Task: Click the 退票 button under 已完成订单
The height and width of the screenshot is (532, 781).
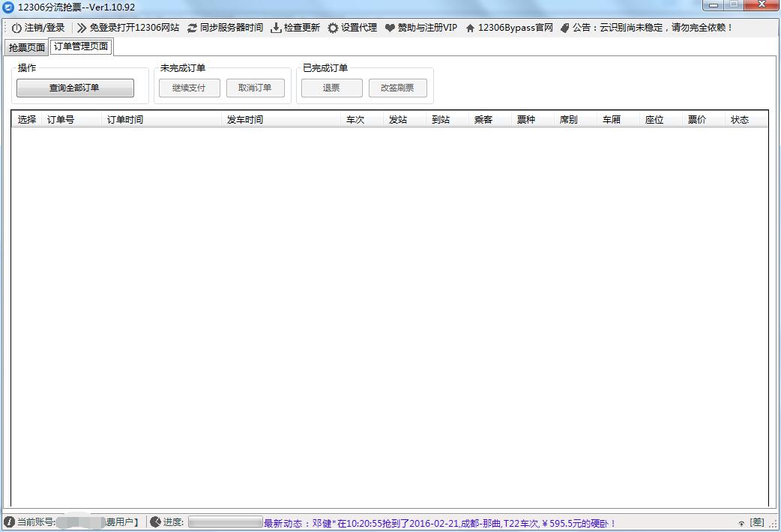Action: click(x=331, y=88)
